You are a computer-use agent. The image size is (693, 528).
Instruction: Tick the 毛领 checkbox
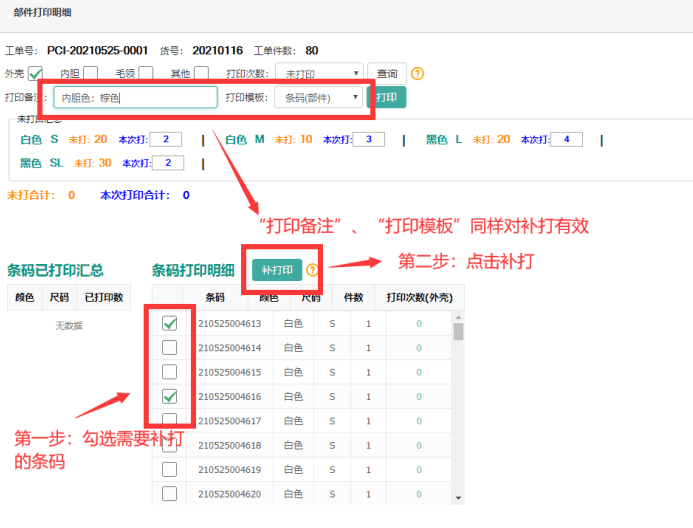click(x=146, y=73)
